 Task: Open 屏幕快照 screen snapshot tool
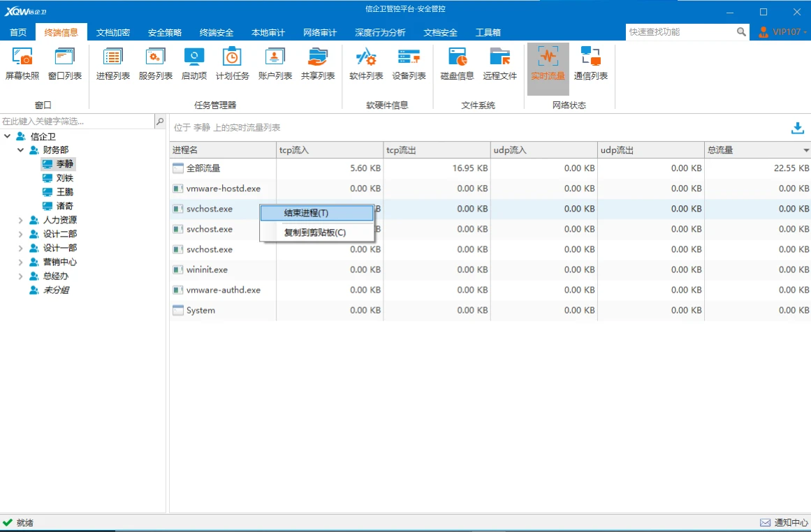pos(22,64)
